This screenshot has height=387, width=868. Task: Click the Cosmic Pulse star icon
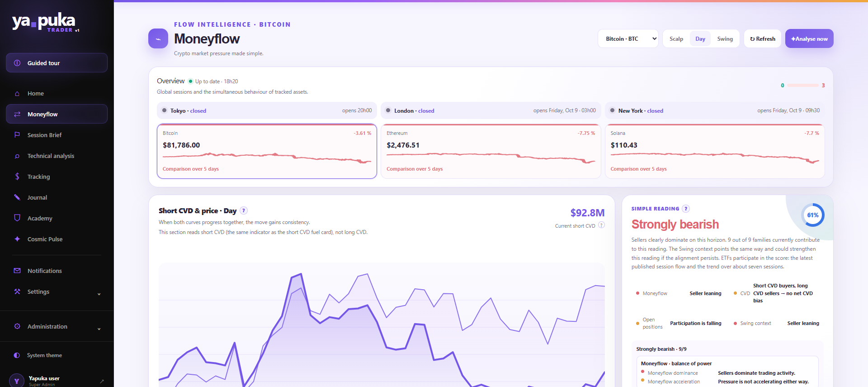pyautogui.click(x=17, y=239)
